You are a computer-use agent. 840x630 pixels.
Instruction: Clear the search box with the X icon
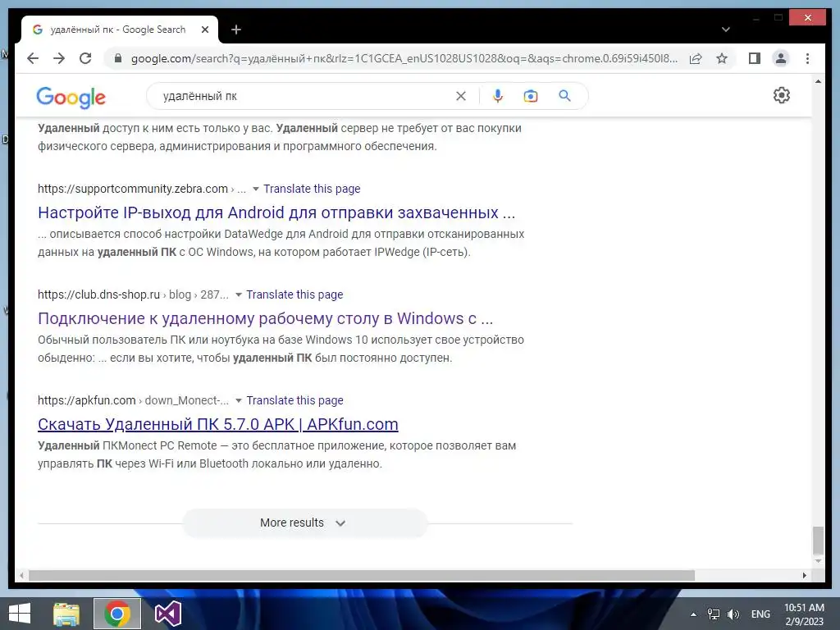click(461, 96)
